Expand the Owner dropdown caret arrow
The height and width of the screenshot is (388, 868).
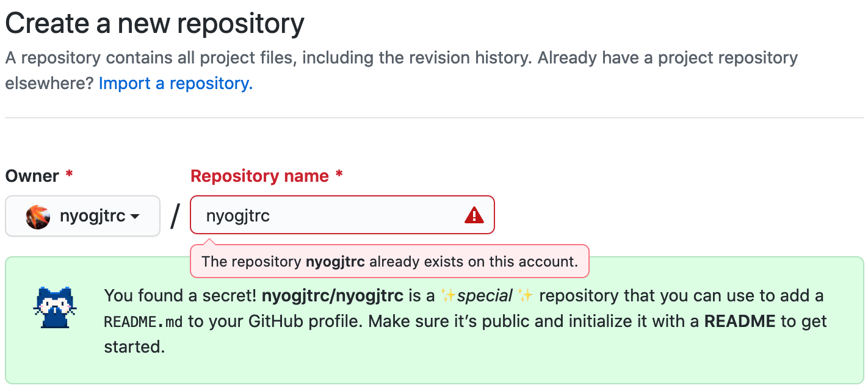(x=136, y=217)
